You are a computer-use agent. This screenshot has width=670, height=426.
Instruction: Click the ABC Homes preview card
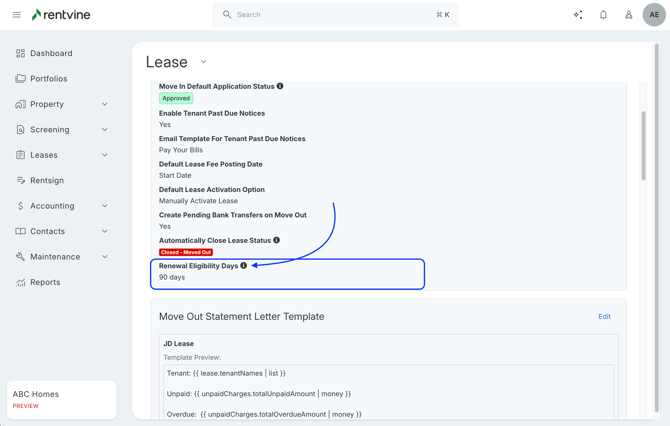(x=61, y=399)
